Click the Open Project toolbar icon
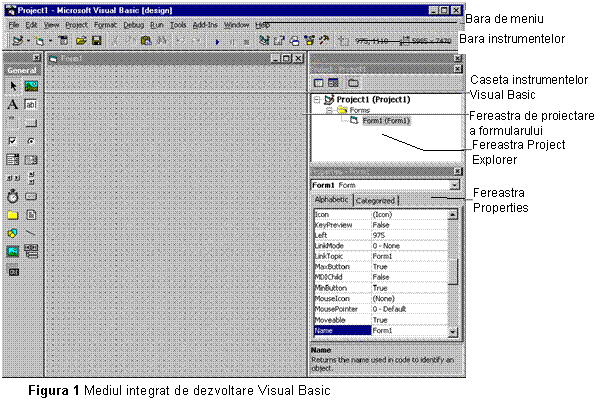 [81, 40]
